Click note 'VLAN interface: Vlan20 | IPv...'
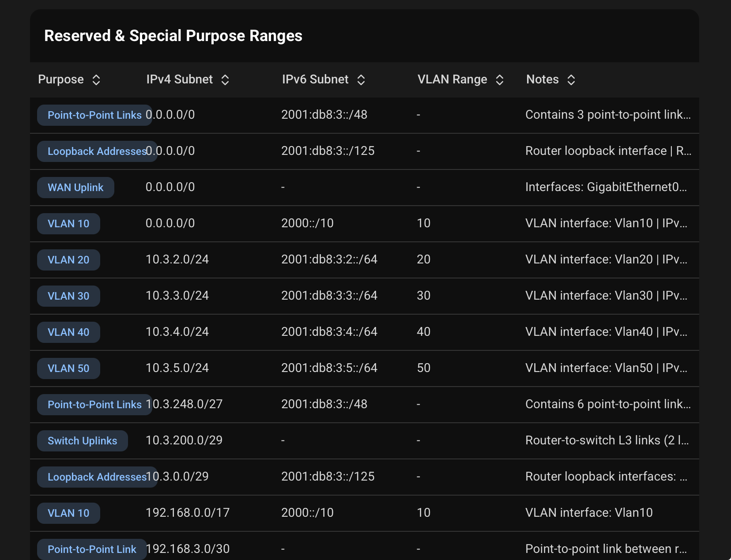 point(606,259)
